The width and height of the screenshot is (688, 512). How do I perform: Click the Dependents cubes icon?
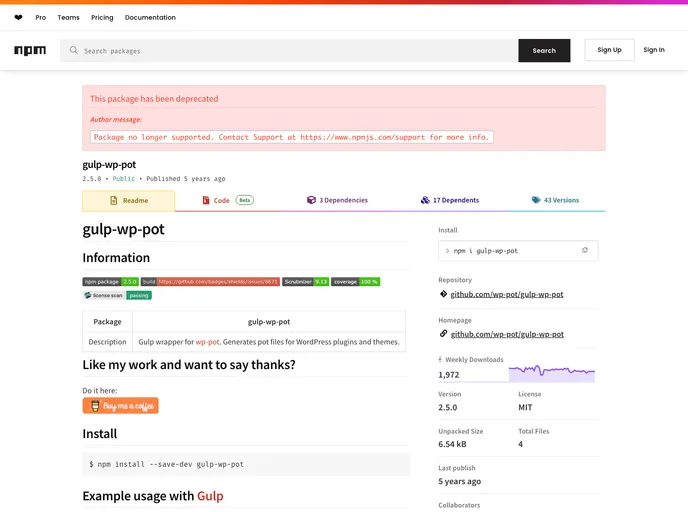click(x=425, y=200)
